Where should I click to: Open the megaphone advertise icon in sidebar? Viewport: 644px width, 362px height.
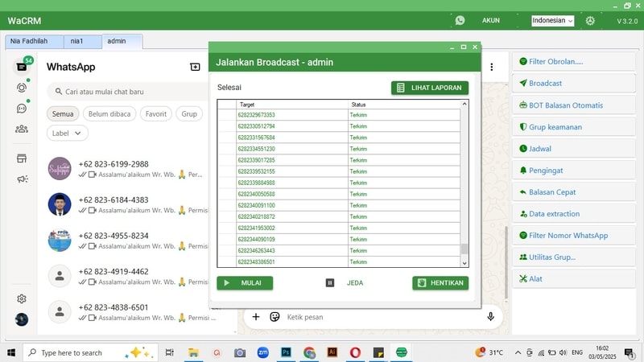[x=23, y=179]
